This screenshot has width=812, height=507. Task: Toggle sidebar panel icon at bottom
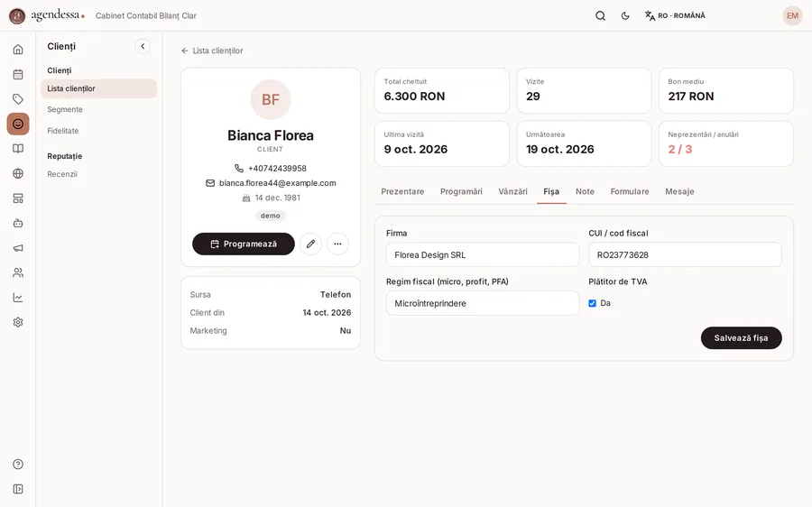[x=18, y=489]
